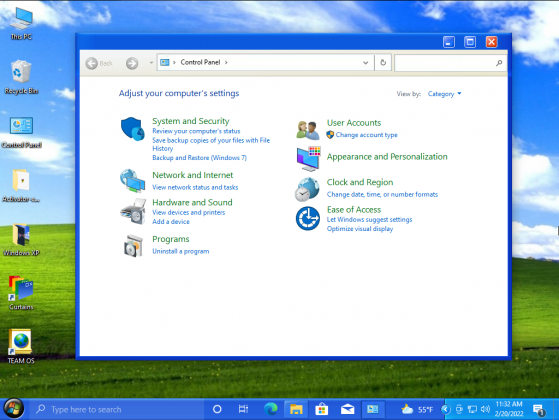Click Control Panel taskbar button
The width and height of the screenshot is (559, 420).
click(373, 409)
